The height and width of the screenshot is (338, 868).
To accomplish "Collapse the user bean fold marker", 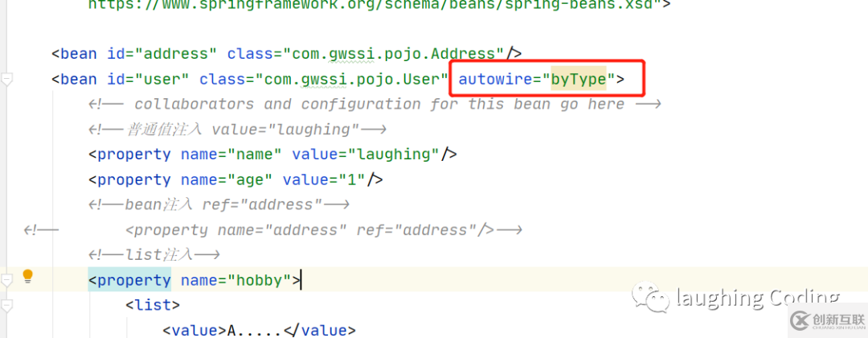I will pos(6,79).
